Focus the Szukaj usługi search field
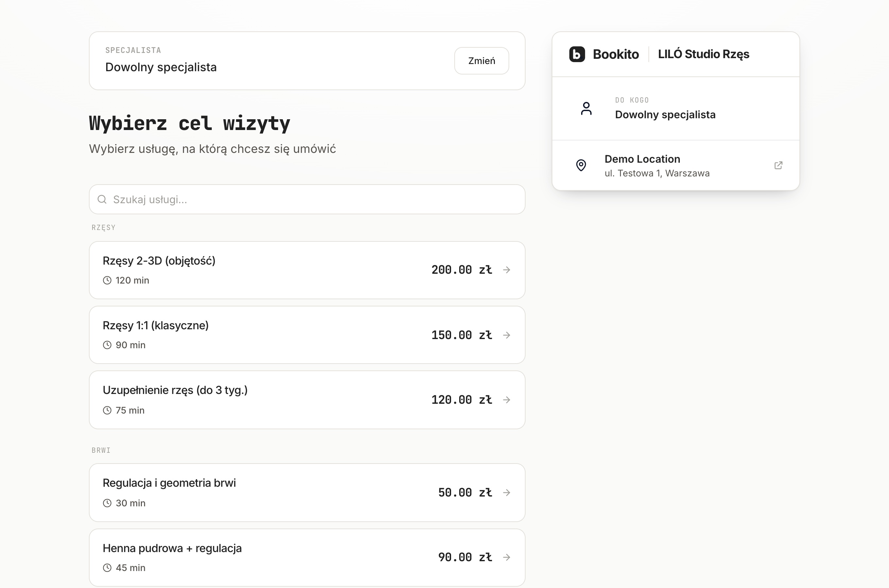The image size is (889, 588). coord(307,199)
